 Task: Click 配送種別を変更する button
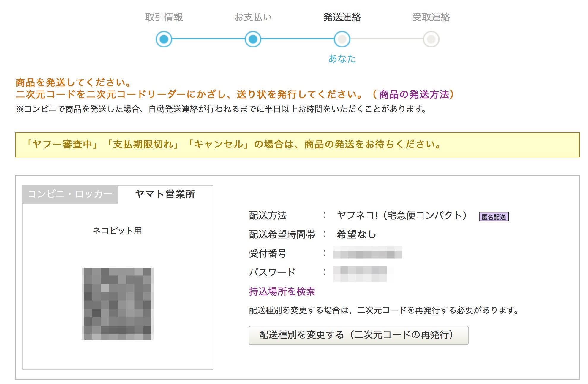tap(358, 335)
